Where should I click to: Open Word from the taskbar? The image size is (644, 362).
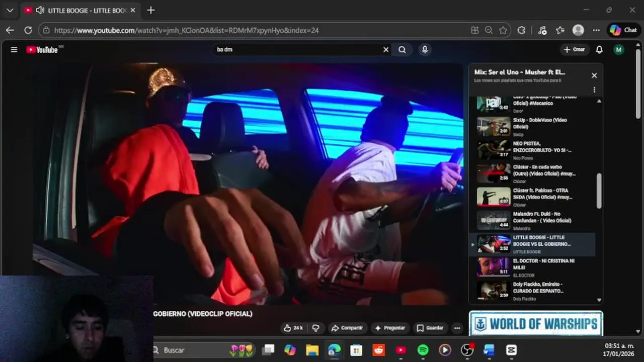point(489,350)
